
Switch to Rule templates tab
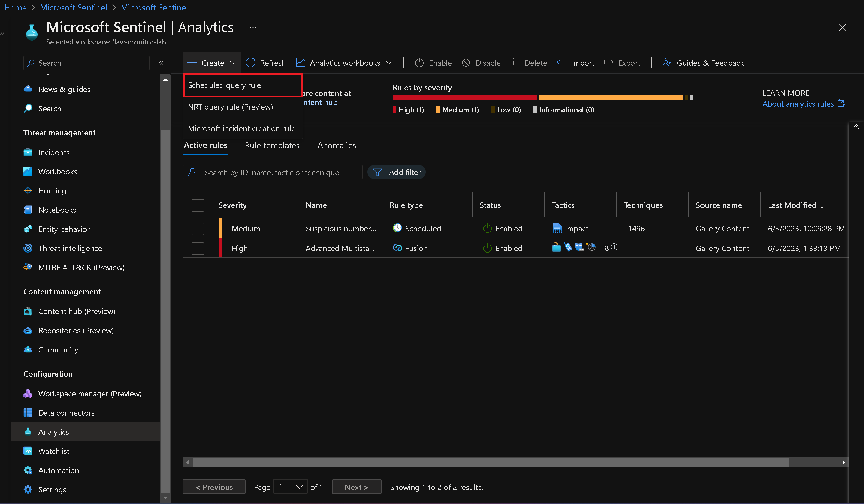click(272, 145)
